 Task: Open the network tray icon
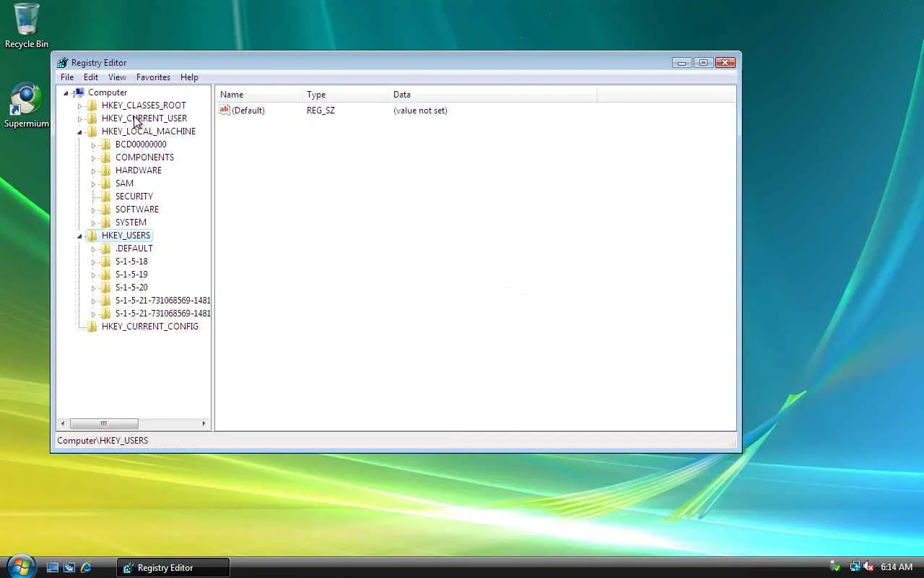pos(855,567)
